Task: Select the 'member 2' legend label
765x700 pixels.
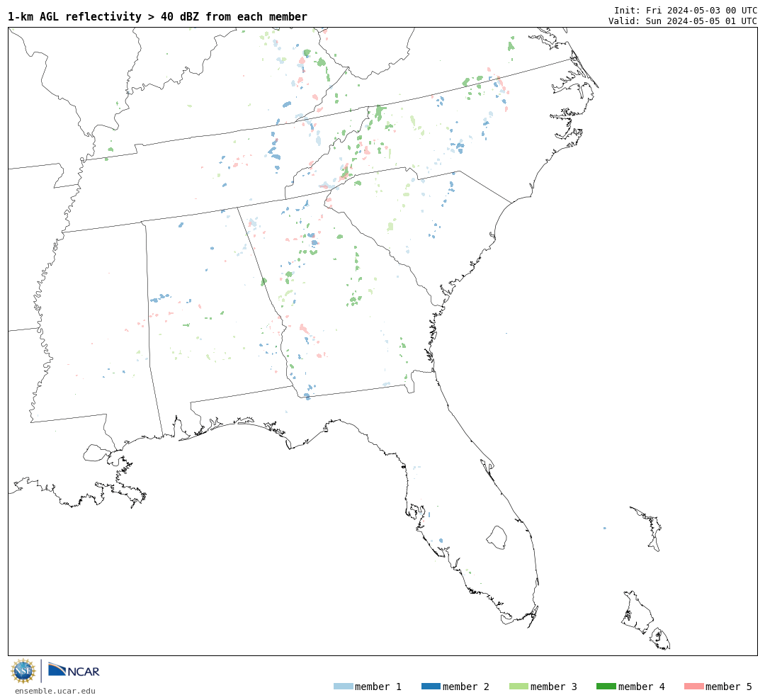Action: coord(466,687)
